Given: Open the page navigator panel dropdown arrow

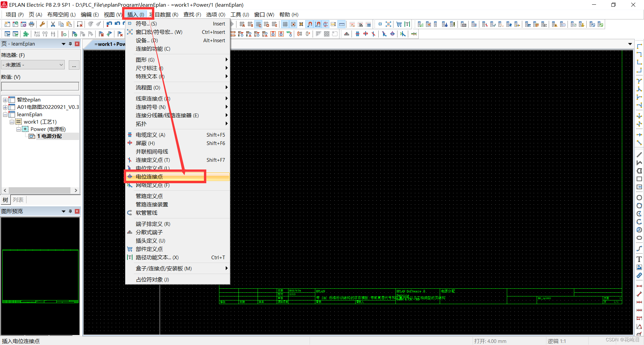Looking at the screenshot, I should tap(63, 44).
